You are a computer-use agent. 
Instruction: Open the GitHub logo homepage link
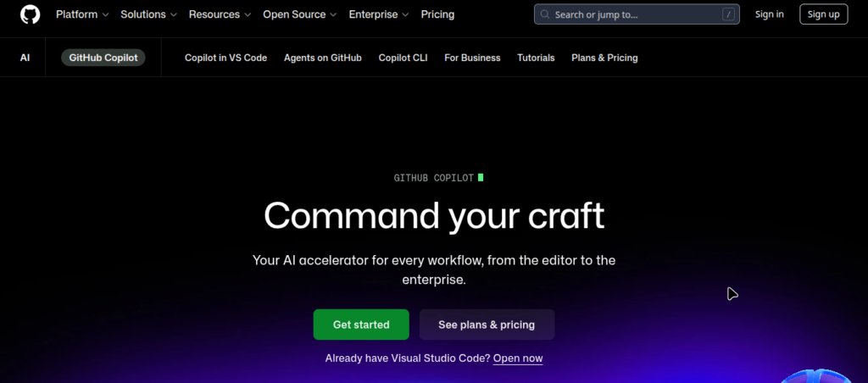click(x=30, y=14)
